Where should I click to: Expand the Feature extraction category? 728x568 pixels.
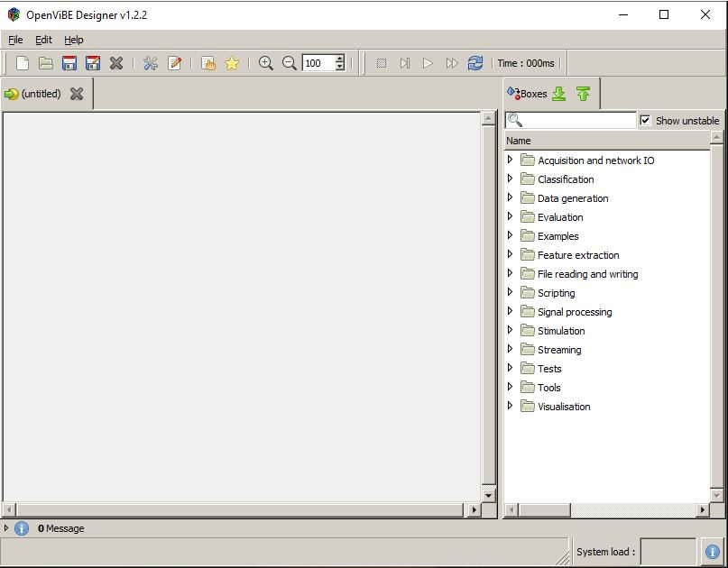(x=510, y=254)
